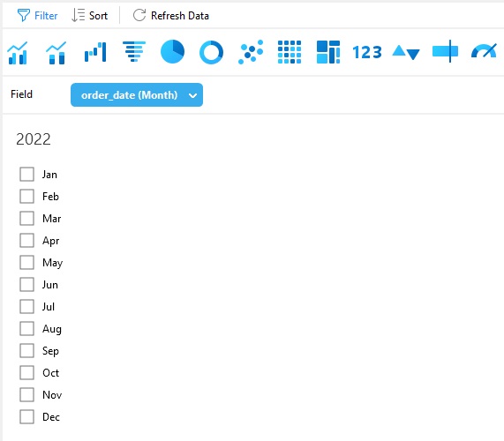504x441 pixels.
Task: Pick the gauge chart icon
Action: 484,51
